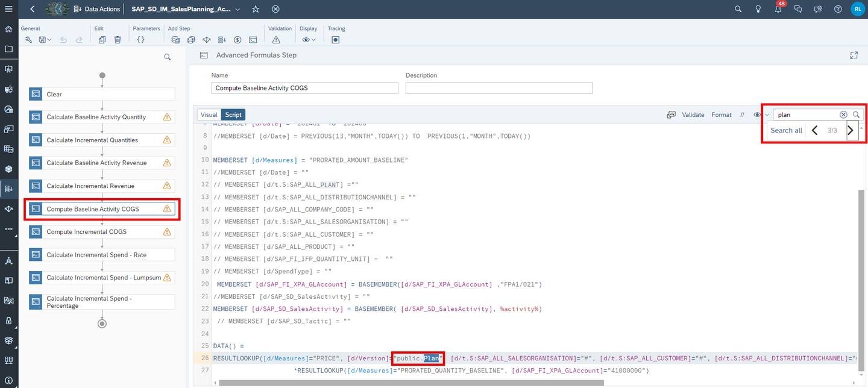The width and height of the screenshot is (868, 388).
Task: Select Calculate Incremental Spend - Rate step
Action: [x=102, y=254]
